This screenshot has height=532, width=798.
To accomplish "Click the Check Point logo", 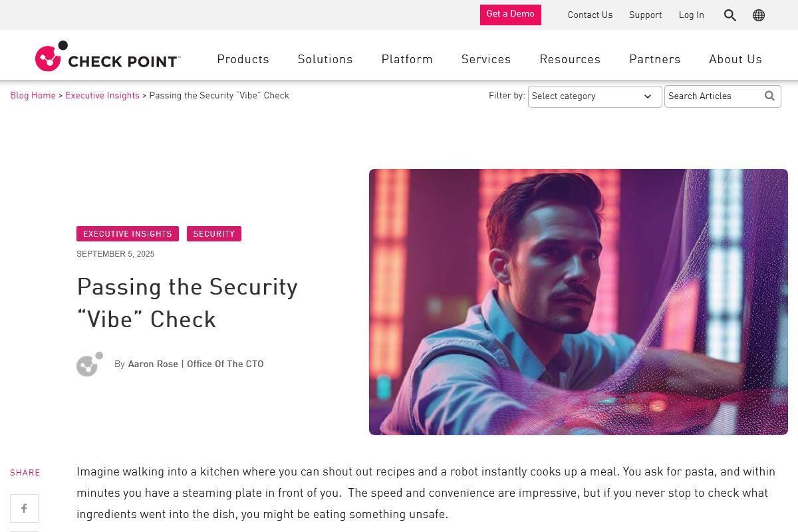I will click(x=108, y=57).
